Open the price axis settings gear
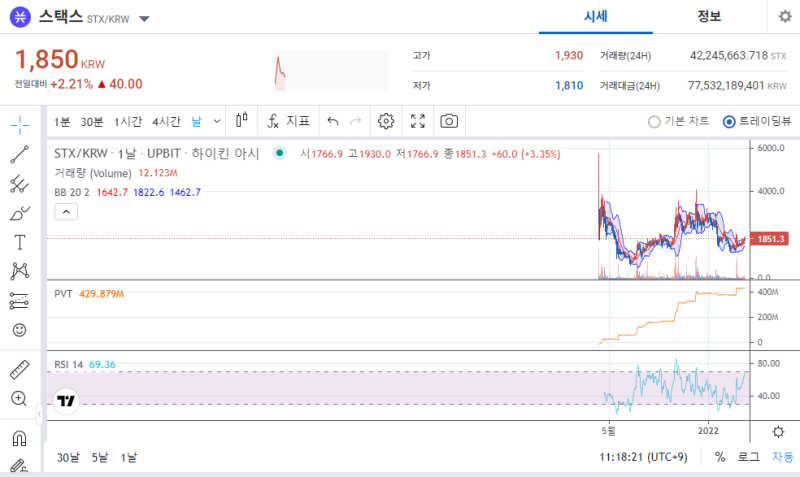Screen dimensions: 800x477 pos(778,432)
